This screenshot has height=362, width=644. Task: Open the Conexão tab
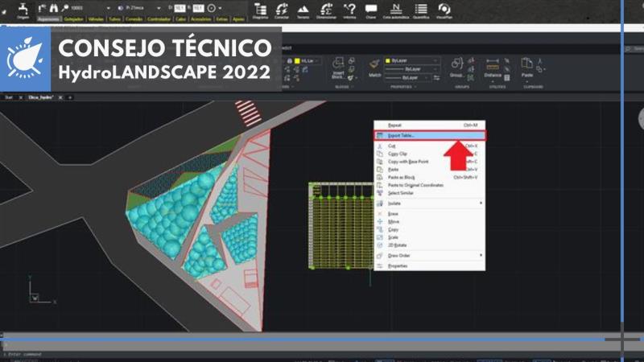point(134,19)
